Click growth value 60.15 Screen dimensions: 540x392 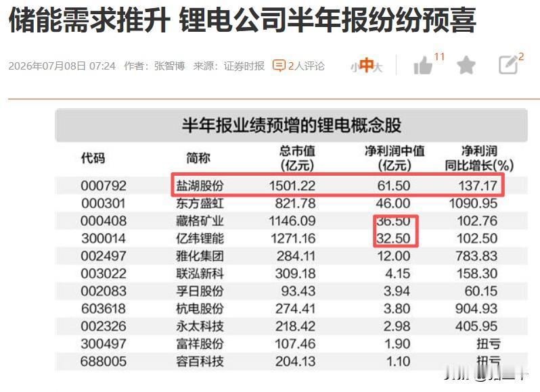pos(481,291)
